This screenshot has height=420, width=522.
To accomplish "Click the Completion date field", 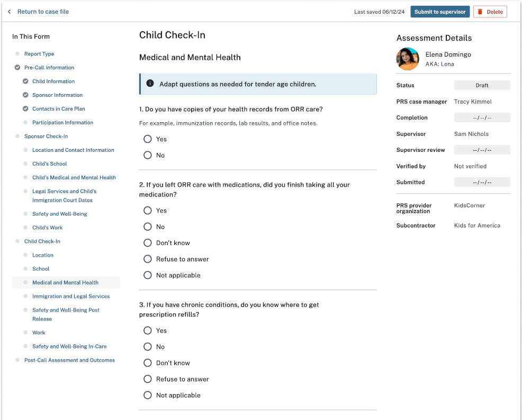I will pos(482,118).
